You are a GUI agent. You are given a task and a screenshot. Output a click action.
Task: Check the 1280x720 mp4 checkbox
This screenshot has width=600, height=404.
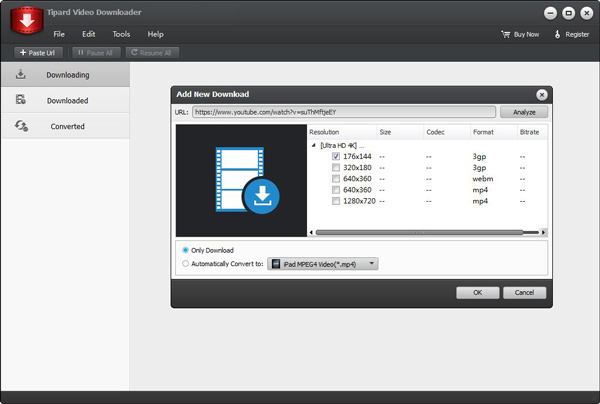[x=336, y=201]
